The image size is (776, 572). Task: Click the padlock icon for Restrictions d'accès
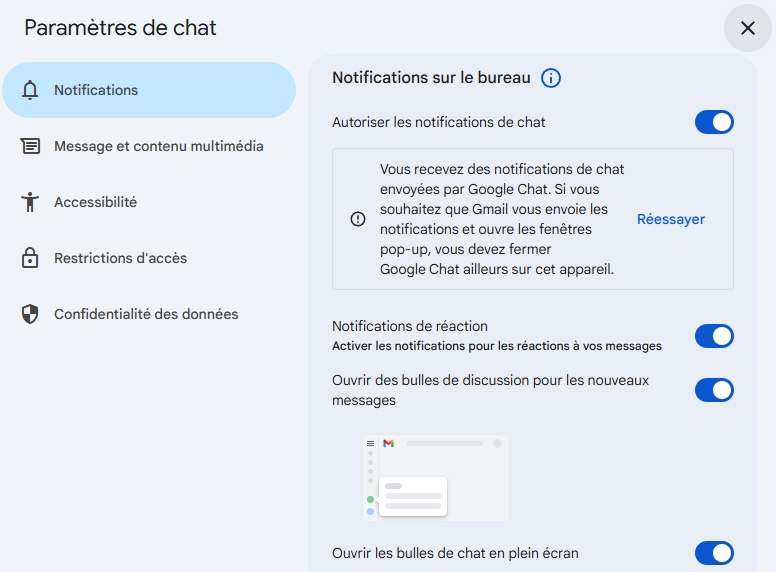pyautogui.click(x=30, y=258)
